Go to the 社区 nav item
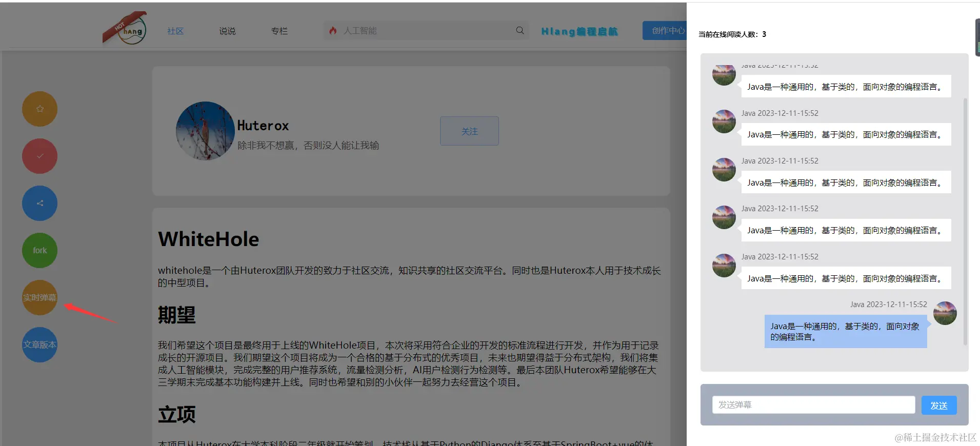 [175, 31]
